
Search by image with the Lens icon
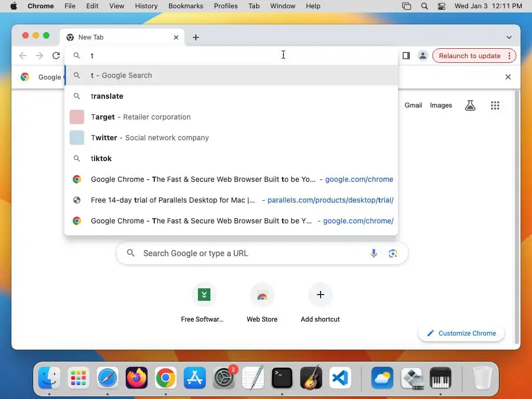(393, 254)
